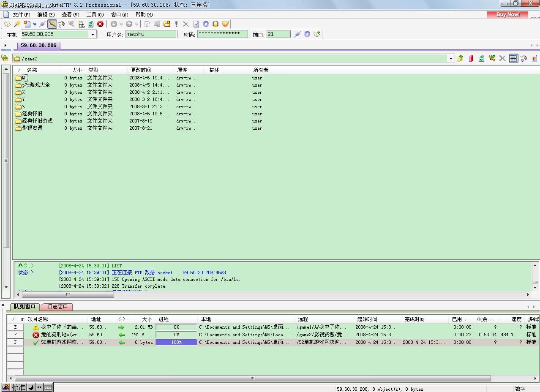This screenshot has height=392, width=540.
Task: Click into the 用户名 input field
Action: [x=151, y=34]
